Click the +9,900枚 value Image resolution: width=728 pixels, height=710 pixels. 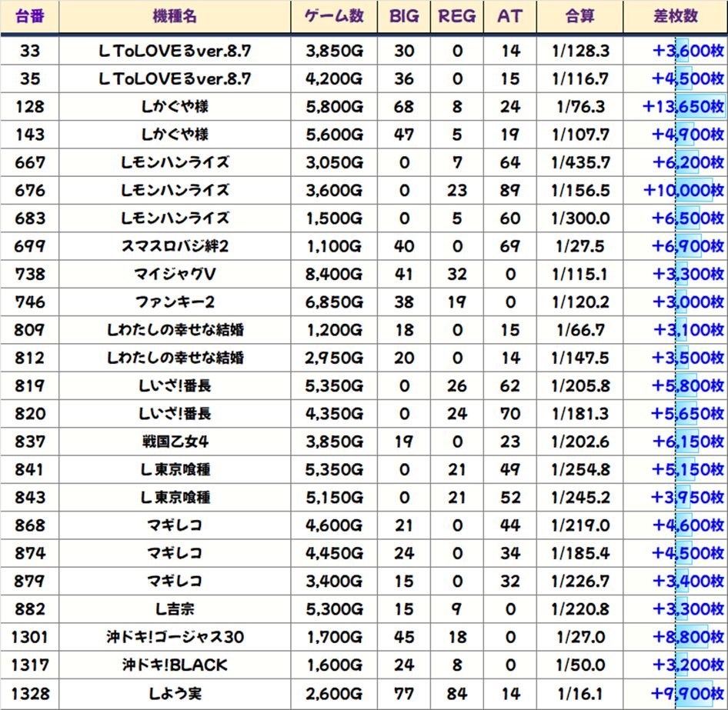coord(688,694)
